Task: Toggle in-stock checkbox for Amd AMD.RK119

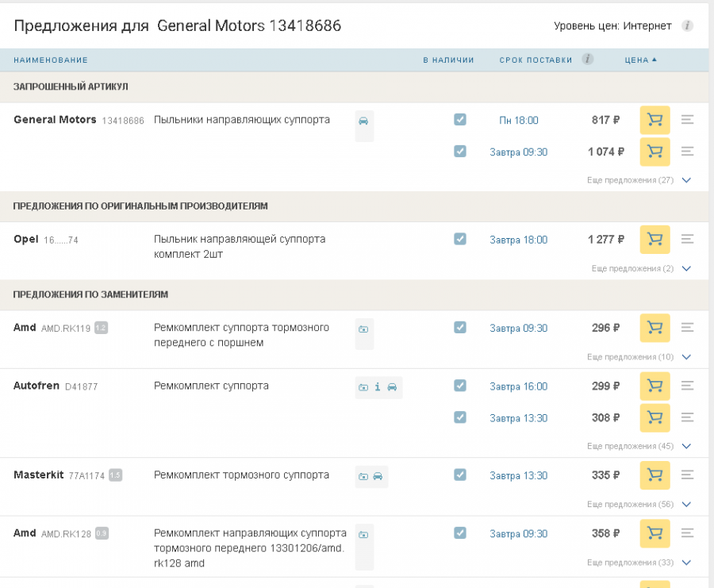Action: tap(460, 327)
